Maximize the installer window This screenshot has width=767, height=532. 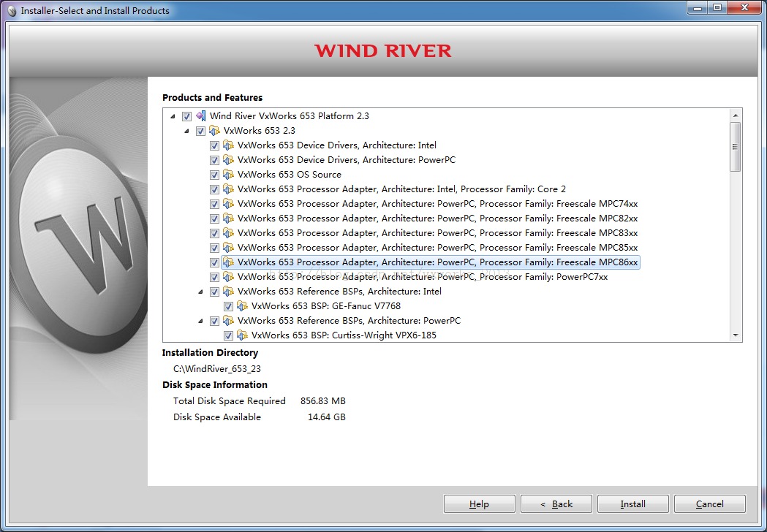click(x=717, y=8)
